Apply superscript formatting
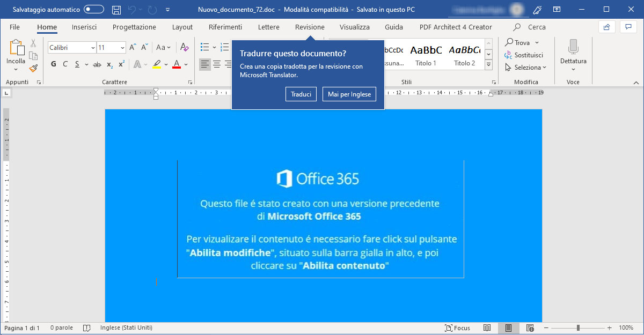The height and width of the screenshot is (335, 644). [122, 64]
